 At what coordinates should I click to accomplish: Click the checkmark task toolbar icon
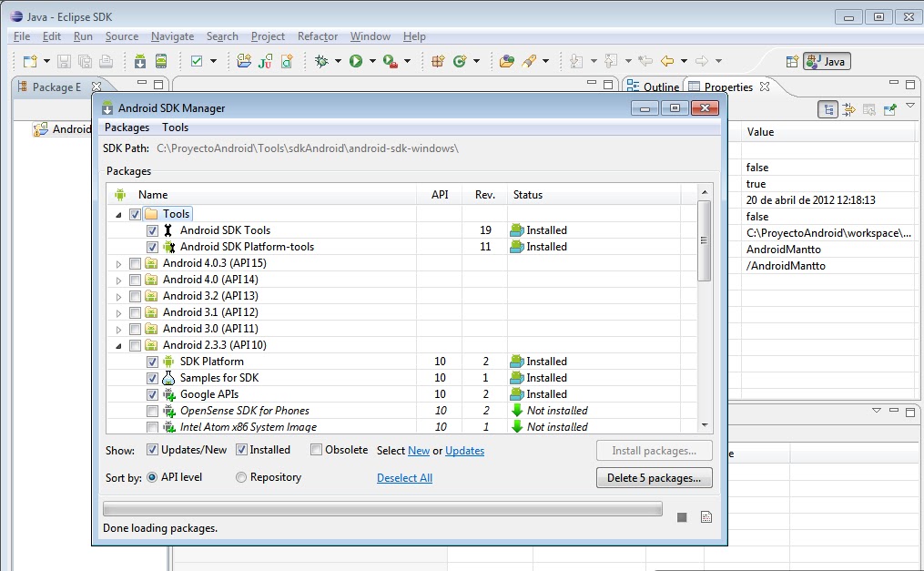(197, 61)
